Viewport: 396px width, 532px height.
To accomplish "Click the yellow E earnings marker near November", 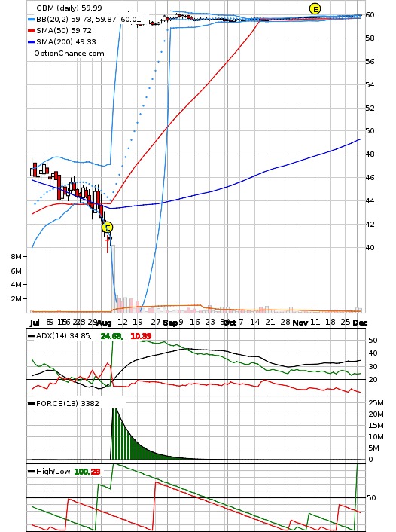I will coord(315,9).
